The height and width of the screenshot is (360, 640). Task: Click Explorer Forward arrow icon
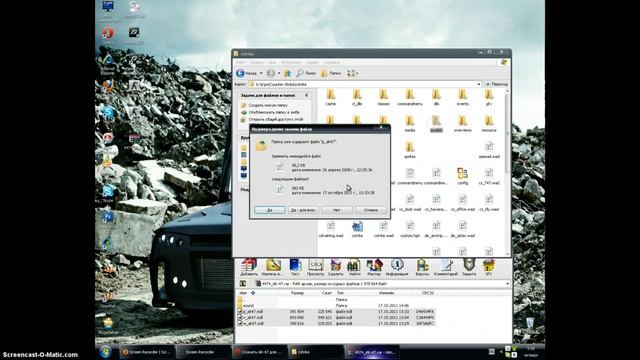270,73
